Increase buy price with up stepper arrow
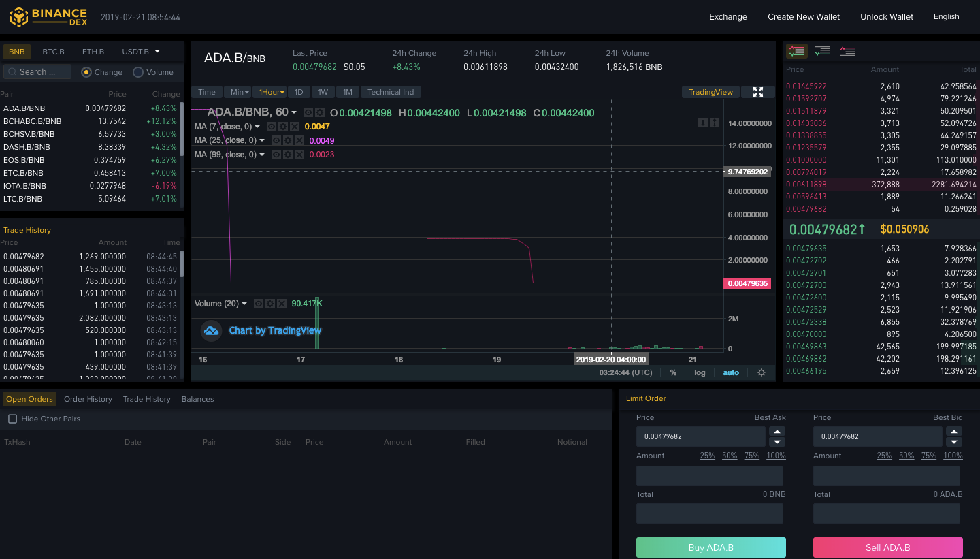 click(x=777, y=431)
